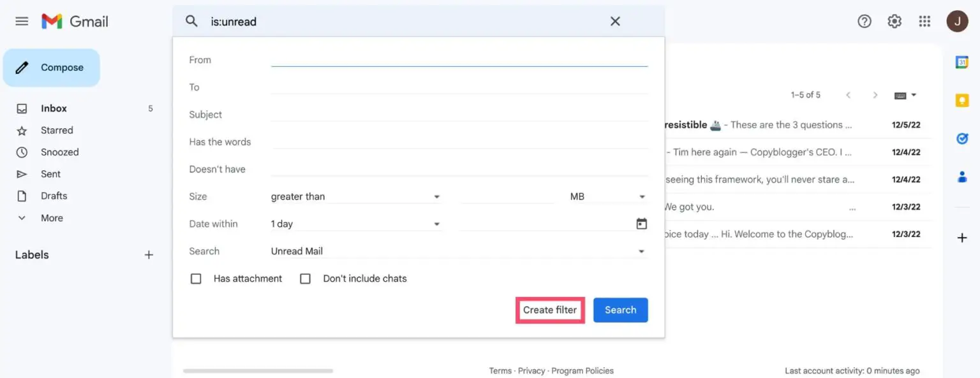Open the Search 'Unread Mail' dropdown
The width and height of the screenshot is (980, 378).
(457, 251)
